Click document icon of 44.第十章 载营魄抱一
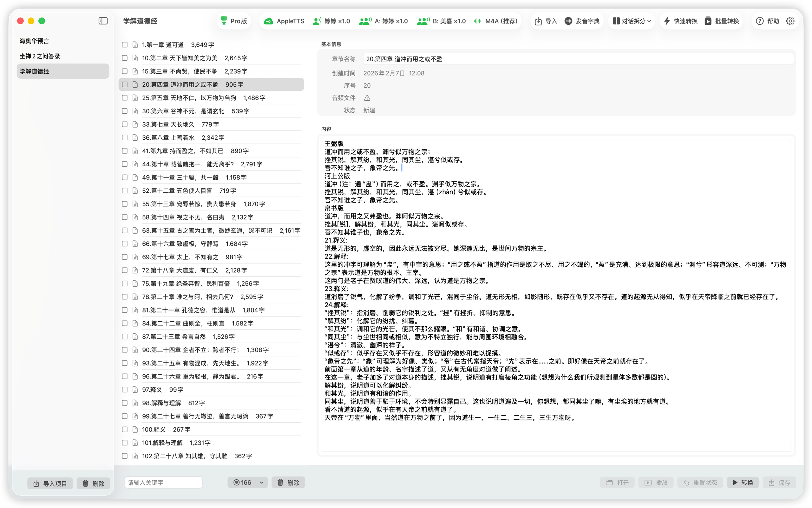This screenshot has height=508, width=812. [135, 164]
